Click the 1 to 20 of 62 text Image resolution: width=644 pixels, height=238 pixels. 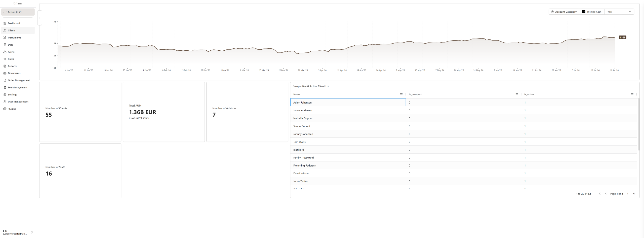(x=583, y=194)
